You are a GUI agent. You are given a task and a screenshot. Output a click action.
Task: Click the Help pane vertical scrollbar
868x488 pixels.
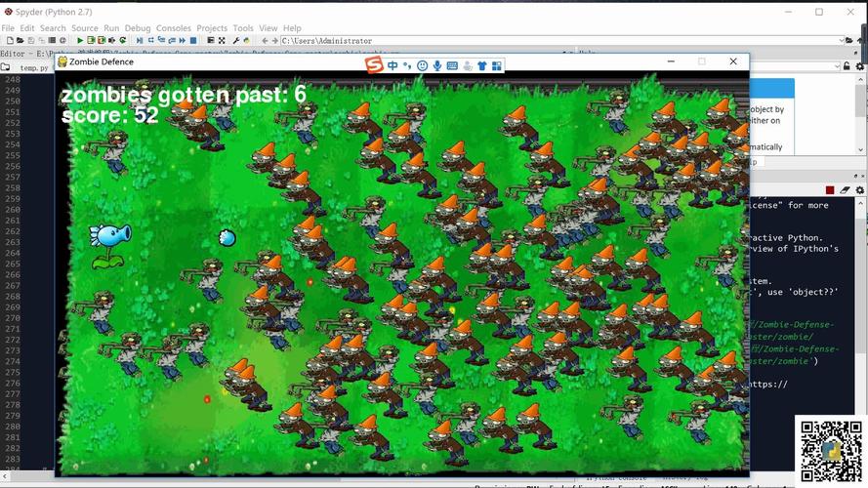(x=860, y=114)
